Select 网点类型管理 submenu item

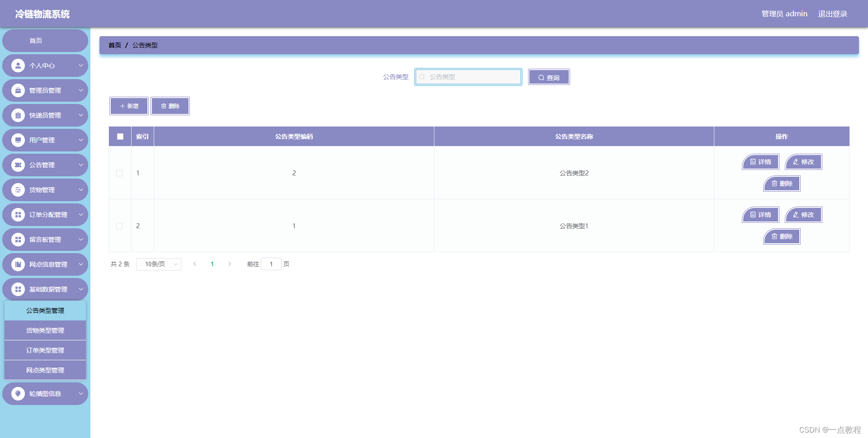[45, 370]
